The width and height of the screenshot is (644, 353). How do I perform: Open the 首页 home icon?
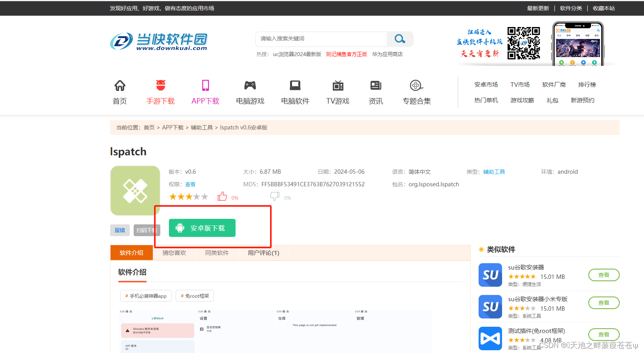(x=120, y=86)
